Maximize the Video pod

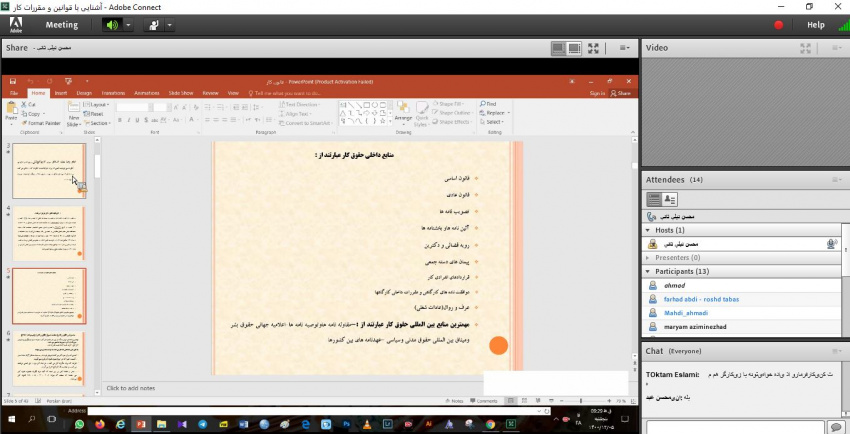point(806,48)
